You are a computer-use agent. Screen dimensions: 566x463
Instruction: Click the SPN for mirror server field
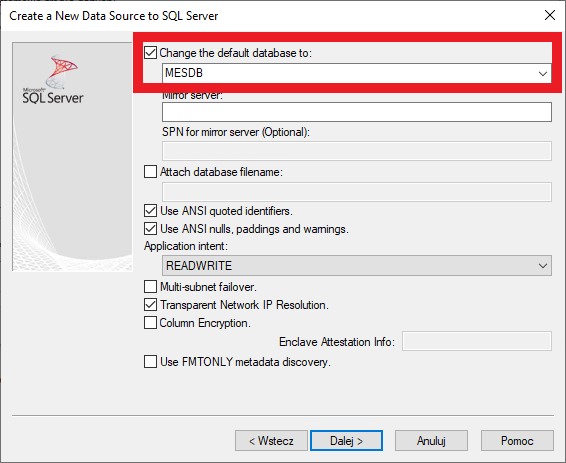point(357,151)
